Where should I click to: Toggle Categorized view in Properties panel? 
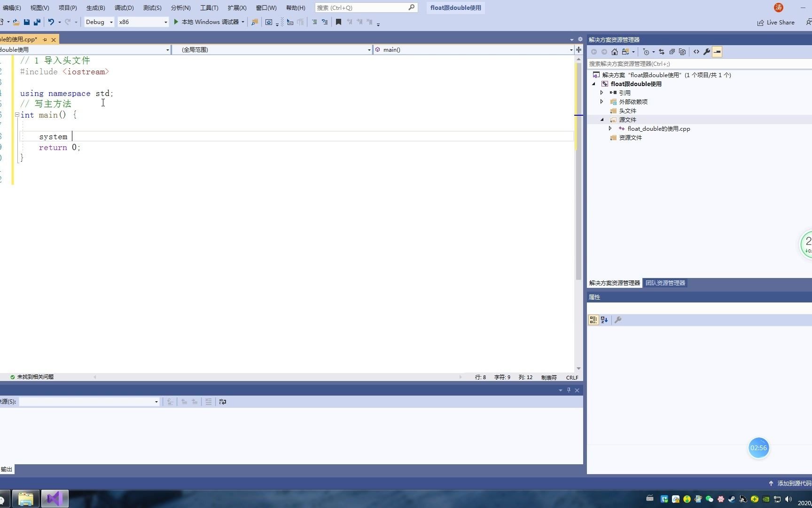point(593,320)
